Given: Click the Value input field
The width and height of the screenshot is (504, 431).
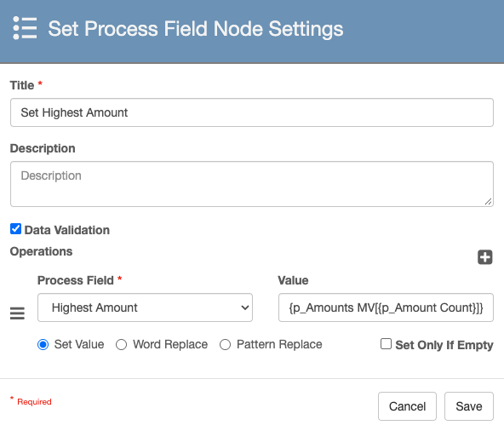Looking at the screenshot, I should (386, 307).
